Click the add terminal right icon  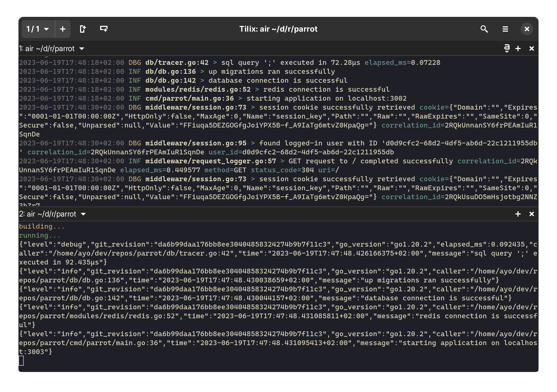[83, 29]
